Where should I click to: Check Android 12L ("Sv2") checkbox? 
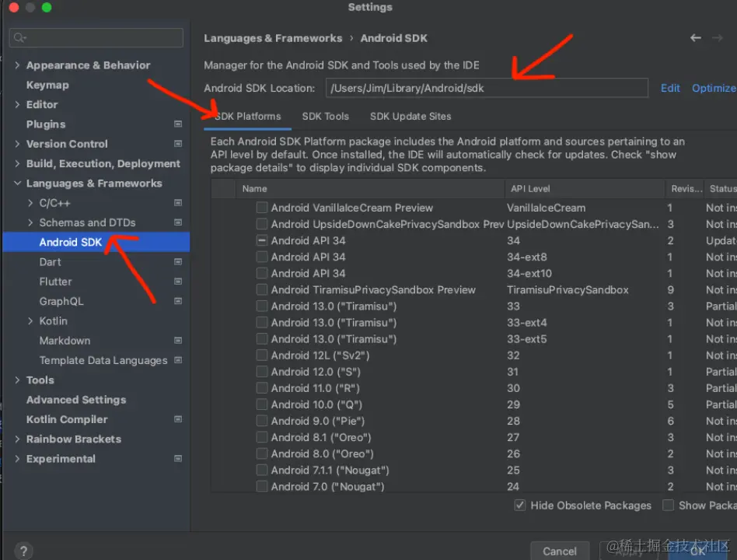pos(262,355)
